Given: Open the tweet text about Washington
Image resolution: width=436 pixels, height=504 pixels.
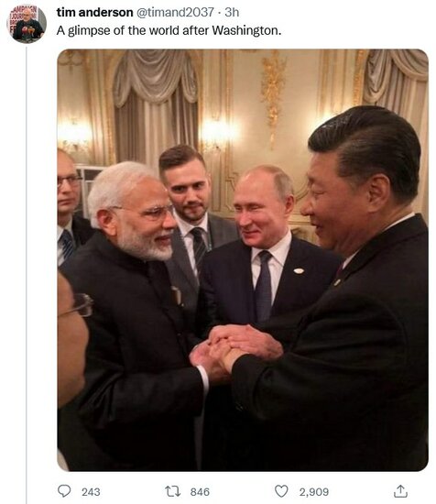Looking at the screenshot, I should tap(169, 30).
